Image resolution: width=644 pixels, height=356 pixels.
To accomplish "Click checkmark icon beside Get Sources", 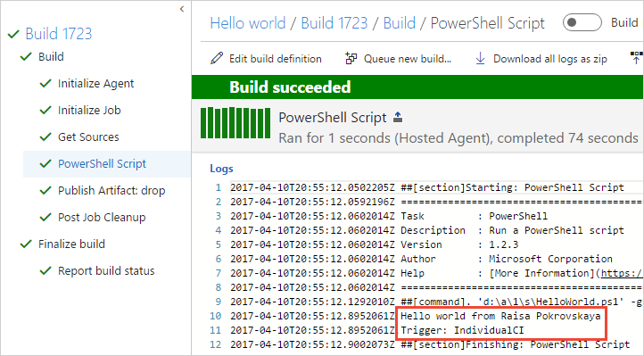I will (45, 137).
